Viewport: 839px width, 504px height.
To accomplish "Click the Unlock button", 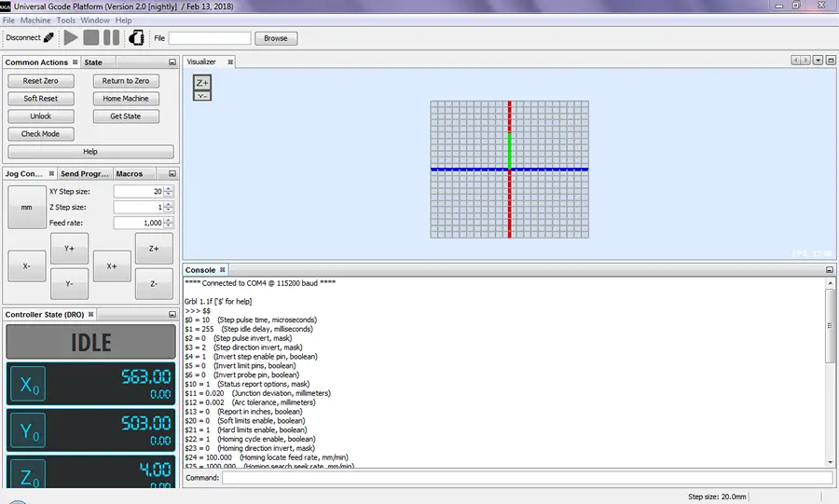I will [41, 116].
